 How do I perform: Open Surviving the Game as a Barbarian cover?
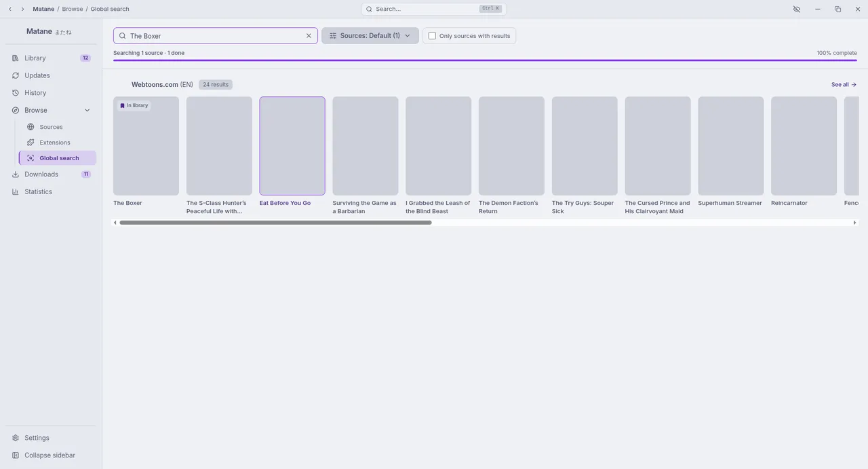(366, 146)
